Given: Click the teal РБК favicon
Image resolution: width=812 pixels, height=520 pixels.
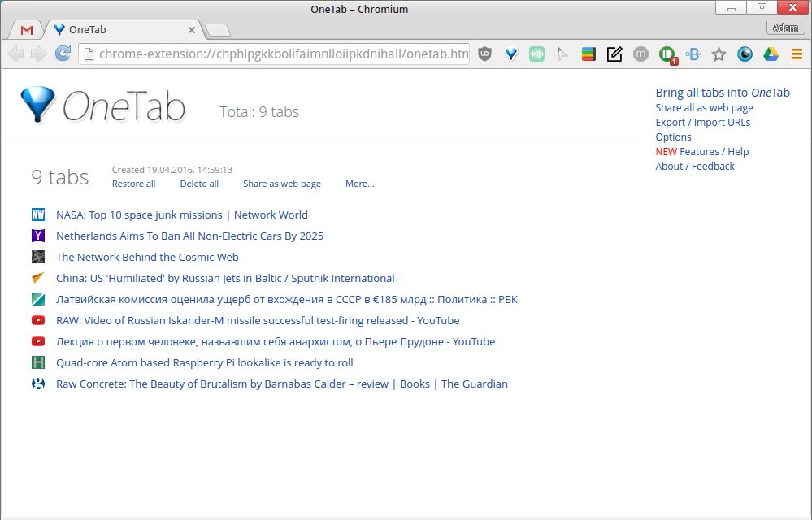Looking at the screenshot, I should click(38, 299).
